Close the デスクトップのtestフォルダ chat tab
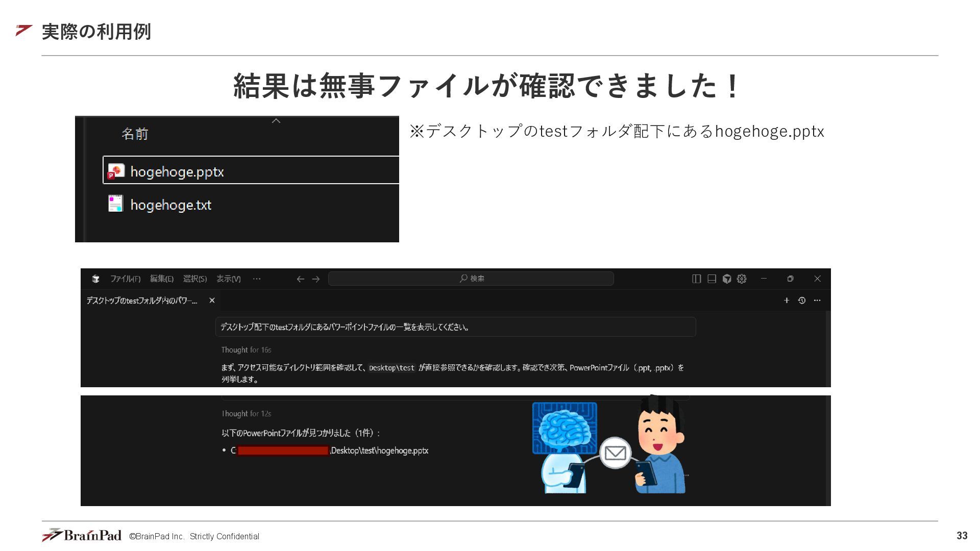The height and width of the screenshot is (551, 980). [212, 300]
